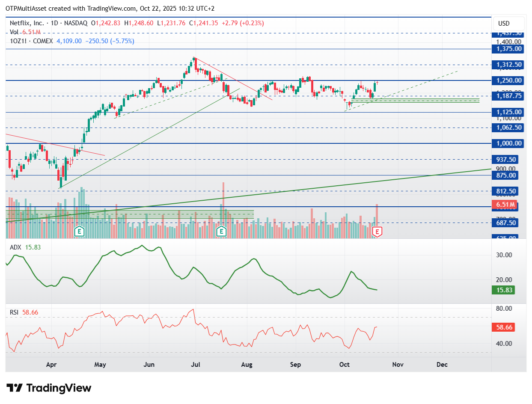The height and width of the screenshot is (404, 532).
Task: Click the 1,375.00 price level label
Action: (x=508, y=49)
